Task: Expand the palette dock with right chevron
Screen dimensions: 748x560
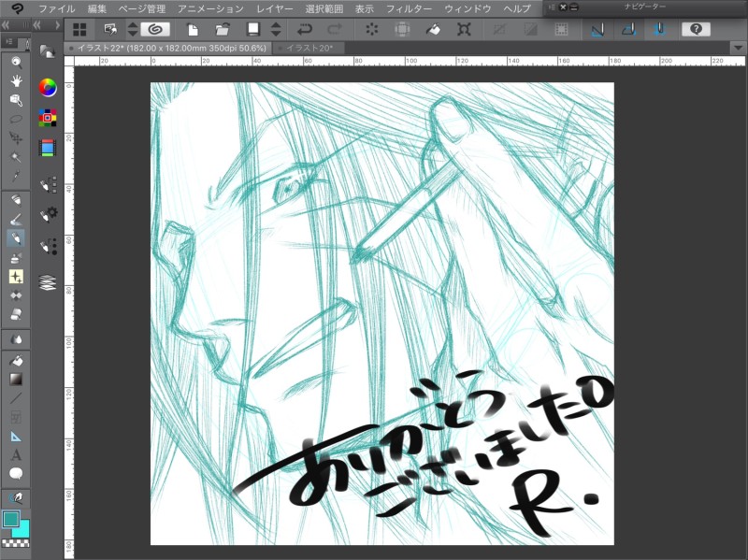Action: 57,25
